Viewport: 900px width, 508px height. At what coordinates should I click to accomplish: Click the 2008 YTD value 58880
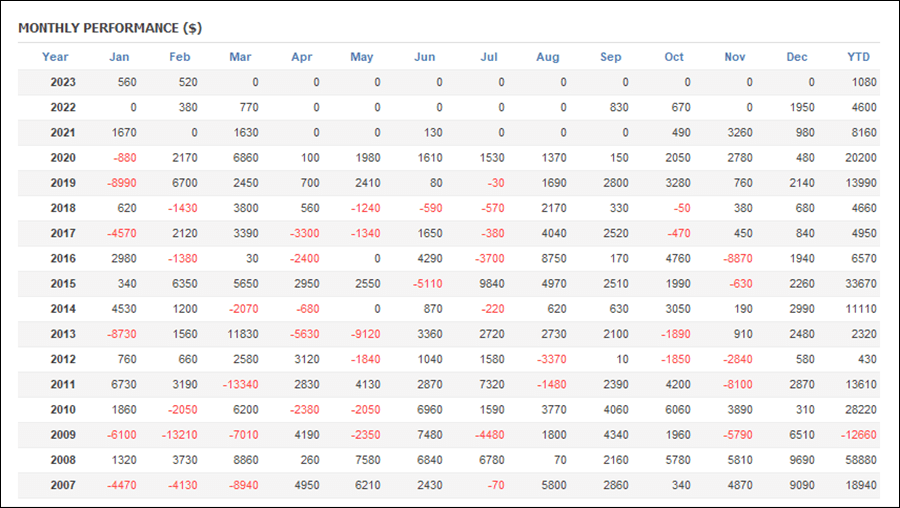(x=861, y=460)
